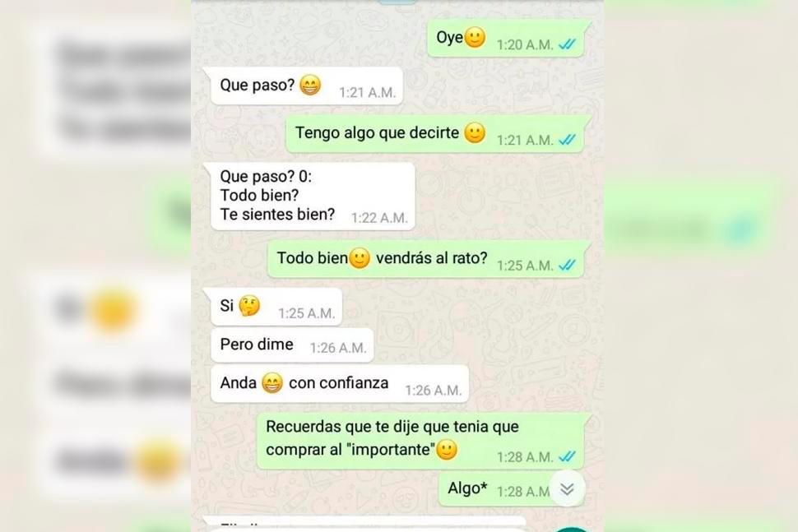Click the 1:26 A.M. timestamp beside 'Pero dime'
Viewport: 798px width, 532px height.
click(338, 348)
